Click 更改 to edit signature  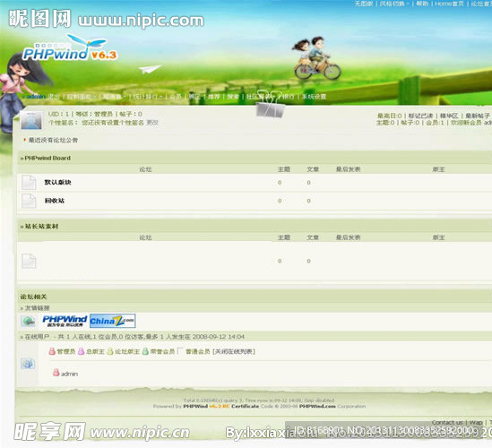(x=152, y=123)
